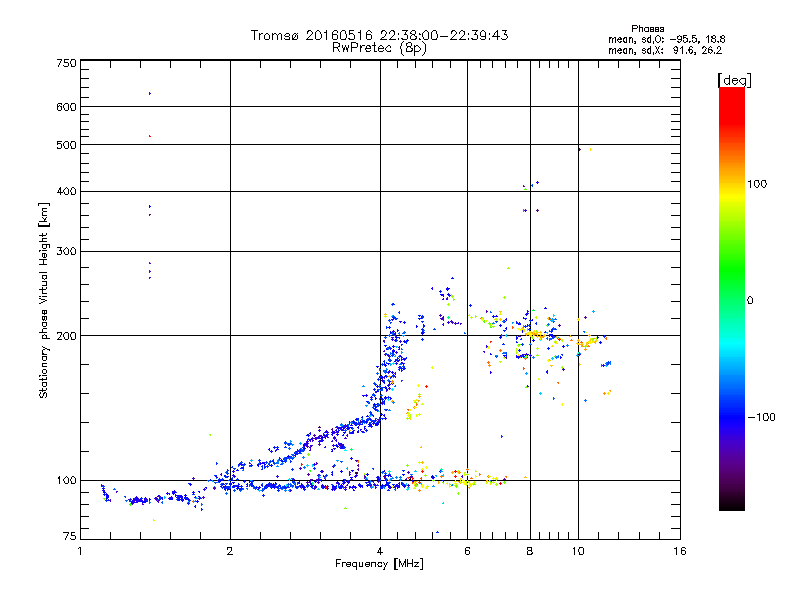Viewport: 800px width, 600px height.
Task: Click the x-axis tick label '10'
Action: 578,551
